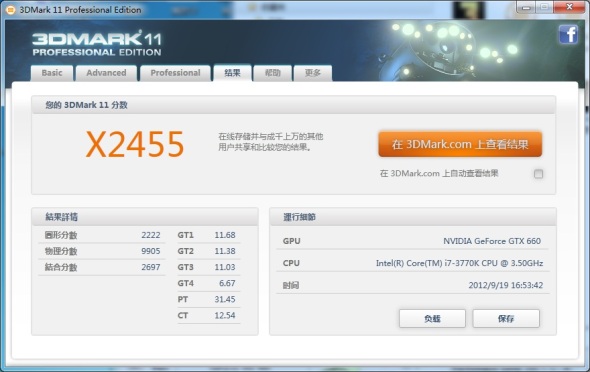Select the GT4 6.67 result row
The height and width of the screenshot is (372, 590).
[x=208, y=283]
